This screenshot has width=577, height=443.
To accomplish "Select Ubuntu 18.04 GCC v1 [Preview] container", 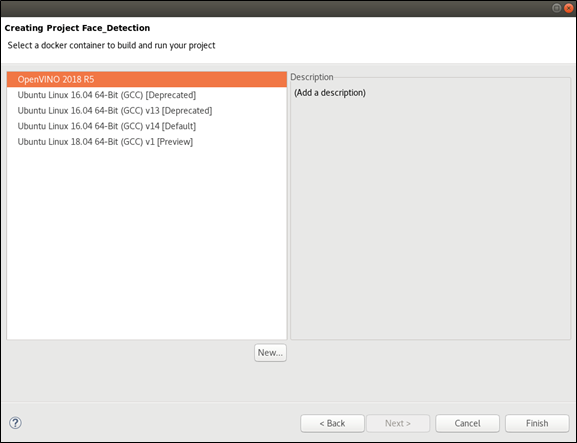I will [147, 142].
